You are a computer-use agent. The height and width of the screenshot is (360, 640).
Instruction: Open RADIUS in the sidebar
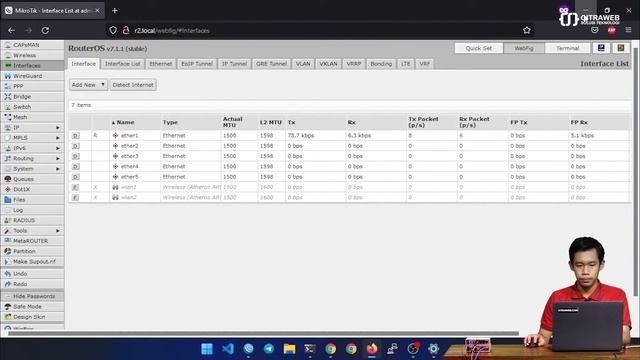(x=32, y=220)
